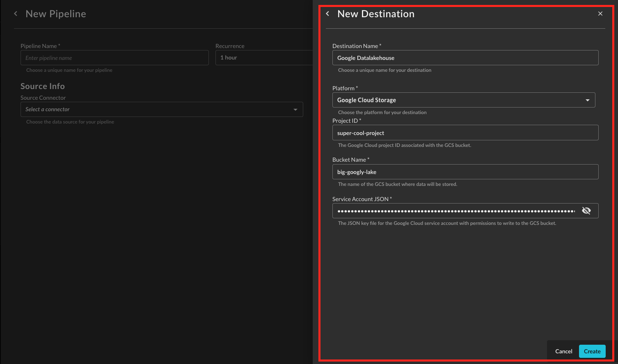Open the Platform dropdown arrow
Image resolution: width=618 pixels, height=364 pixels.
click(587, 100)
